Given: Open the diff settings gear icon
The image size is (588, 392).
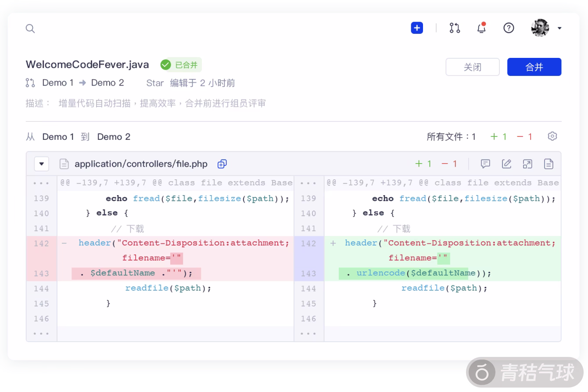Looking at the screenshot, I should [552, 136].
